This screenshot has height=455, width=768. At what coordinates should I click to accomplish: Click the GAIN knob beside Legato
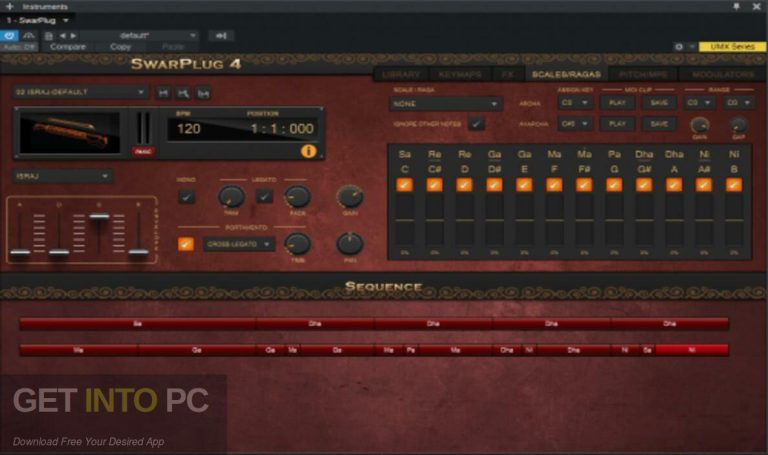click(349, 196)
